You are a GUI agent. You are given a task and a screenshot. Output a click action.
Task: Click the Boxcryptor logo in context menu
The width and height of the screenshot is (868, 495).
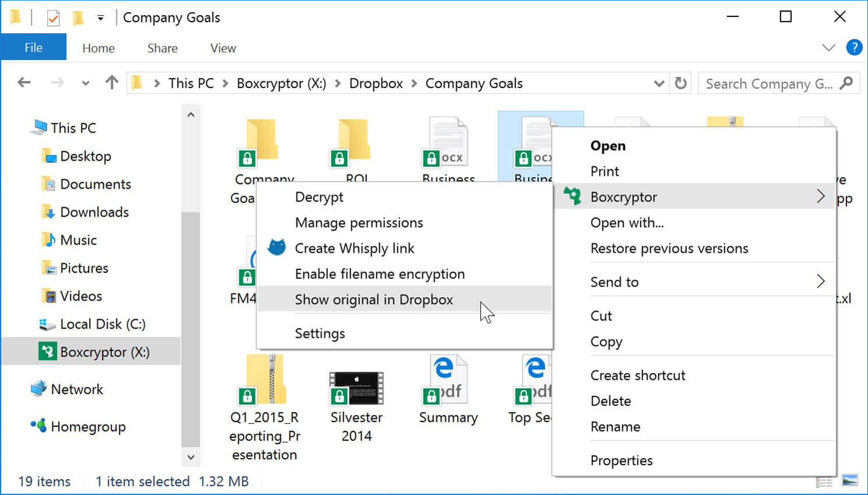[573, 197]
